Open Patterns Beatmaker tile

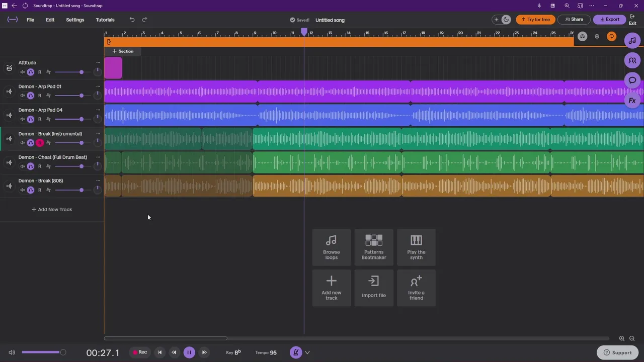(x=374, y=247)
